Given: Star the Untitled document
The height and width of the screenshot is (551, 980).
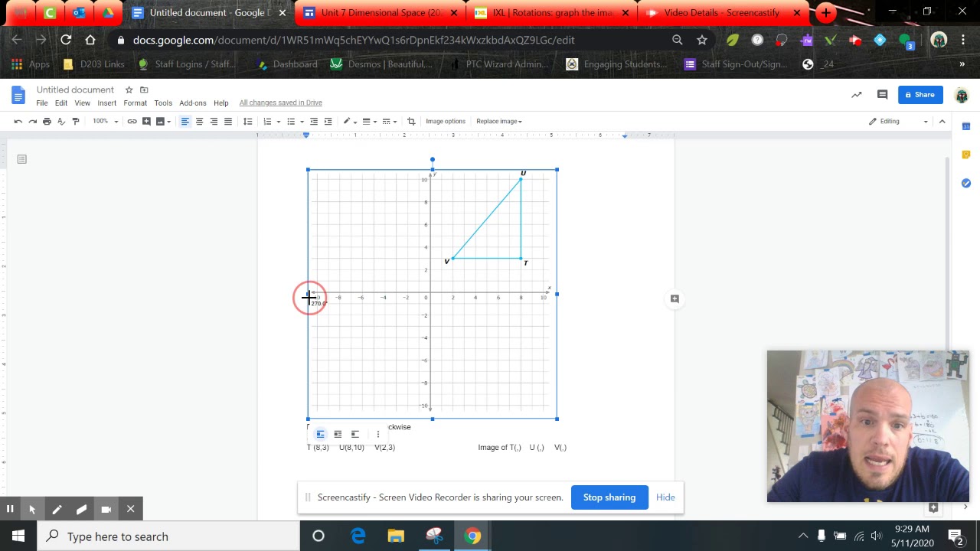Looking at the screenshot, I should (129, 90).
